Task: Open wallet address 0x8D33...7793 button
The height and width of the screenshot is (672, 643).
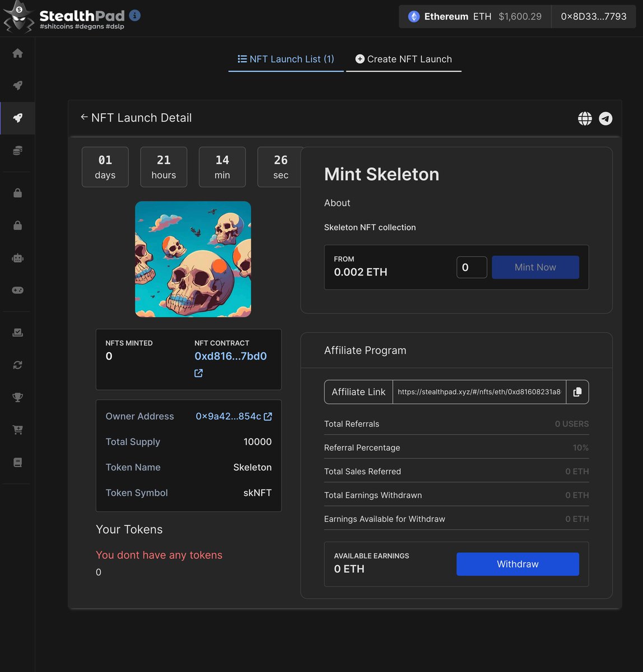Action: click(x=594, y=17)
